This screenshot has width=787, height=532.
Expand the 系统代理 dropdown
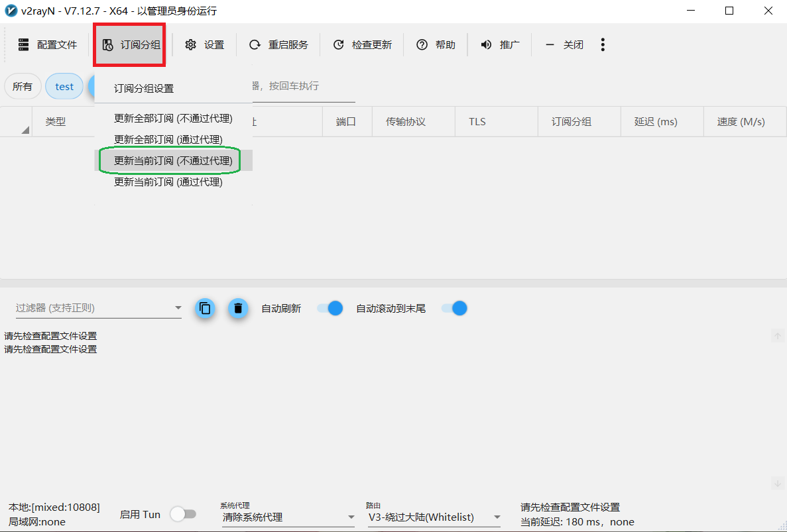[351, 517]
